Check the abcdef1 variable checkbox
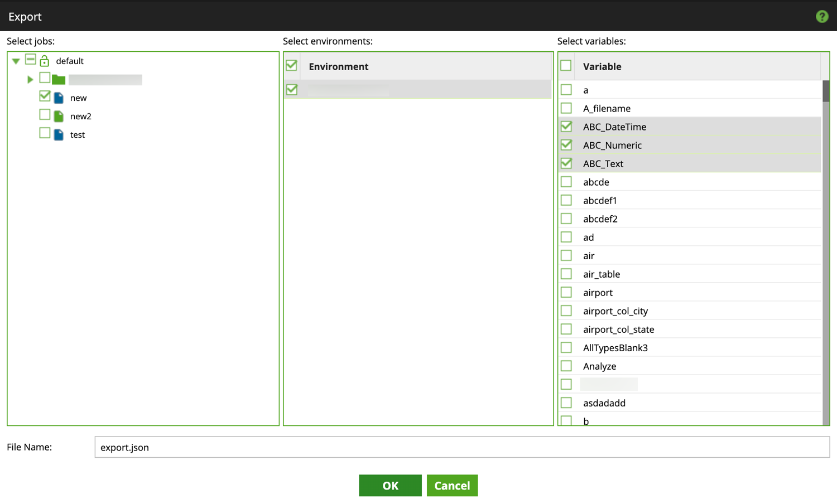The width and height of the screenshot is (837, 504). (566, 200)
